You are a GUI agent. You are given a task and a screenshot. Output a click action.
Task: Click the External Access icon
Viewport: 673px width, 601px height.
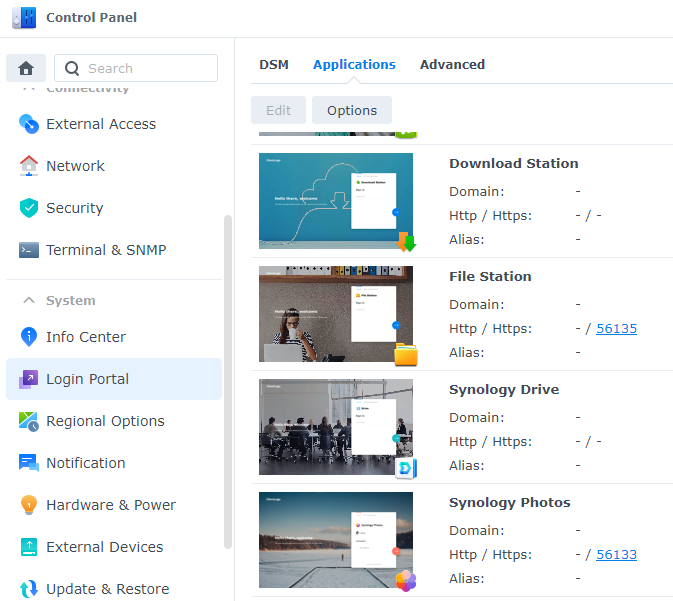point(29,124)
